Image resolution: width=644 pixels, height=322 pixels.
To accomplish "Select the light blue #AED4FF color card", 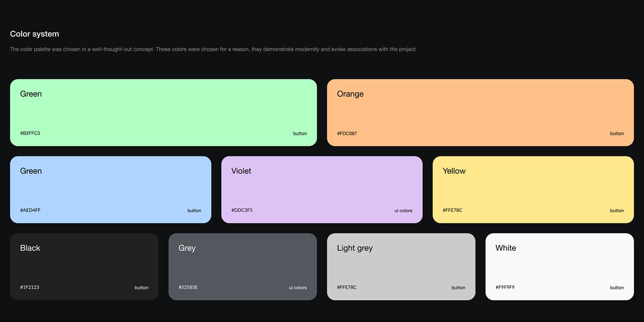I will click(x=110, y=190).
